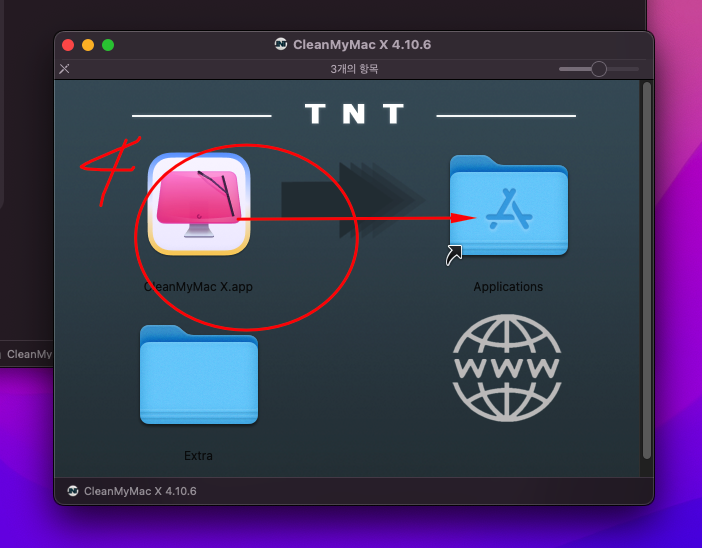The width and height of the screenshot is (702, 548).
Task: Click the 'CleanMy' label in background window
Action: click(x=29, y=354)
